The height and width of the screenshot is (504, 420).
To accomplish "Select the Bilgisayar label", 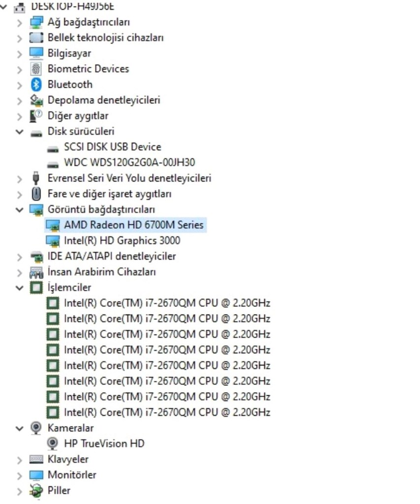I will tap(69, 53).
